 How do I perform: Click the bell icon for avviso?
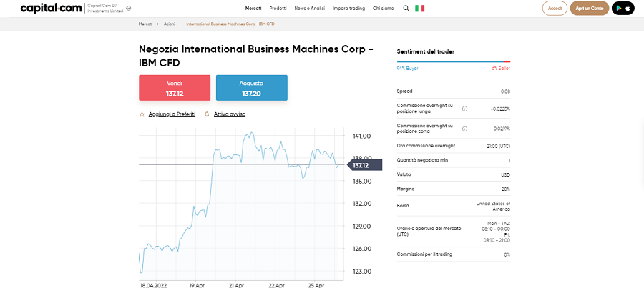[x=207, y=114]
